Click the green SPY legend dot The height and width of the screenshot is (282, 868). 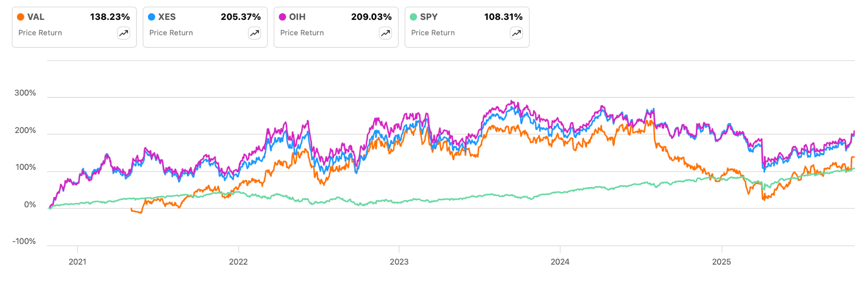pos(414,17)
